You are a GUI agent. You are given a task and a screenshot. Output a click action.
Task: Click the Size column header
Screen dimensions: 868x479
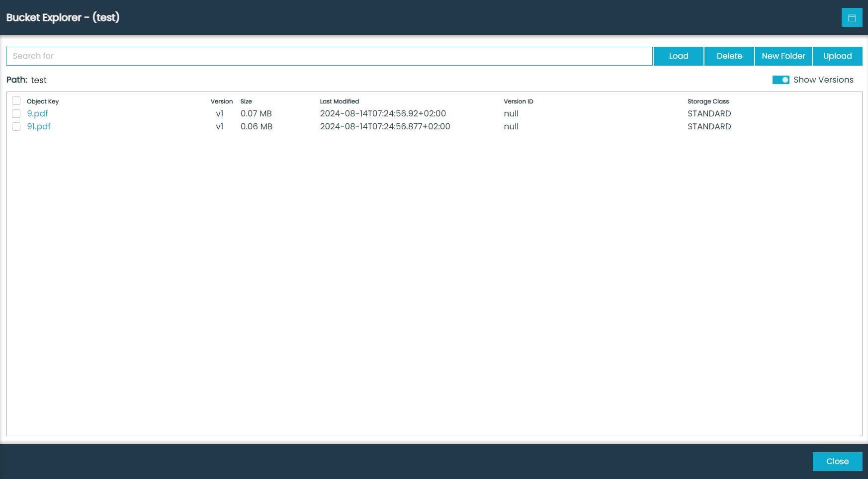[246, 101]
